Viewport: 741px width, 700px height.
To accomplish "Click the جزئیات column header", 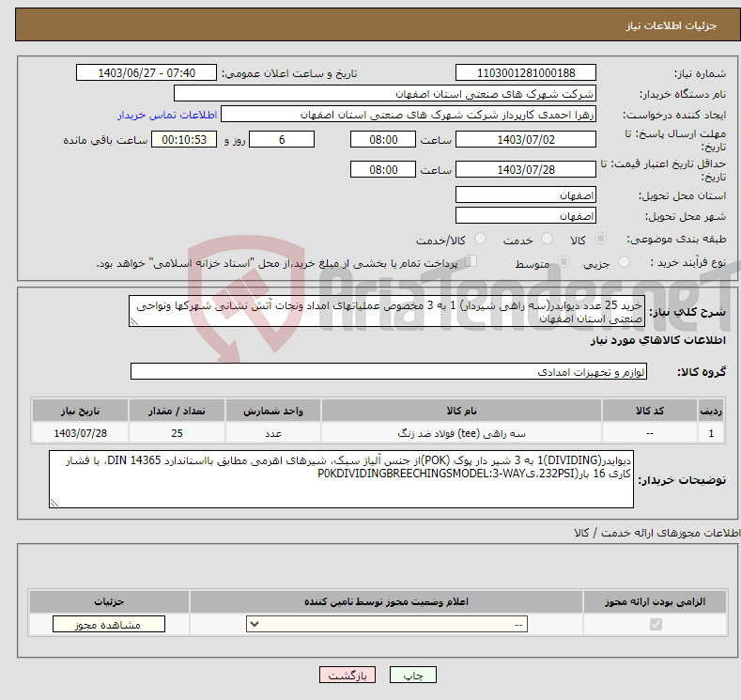I will point(109,601).
